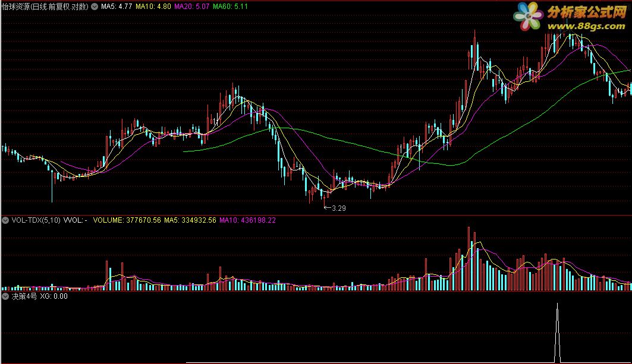The width and height of the screenshot is (632, 364).
Task: Select the MA60: 5.11 label
Action: pos(230,7)
